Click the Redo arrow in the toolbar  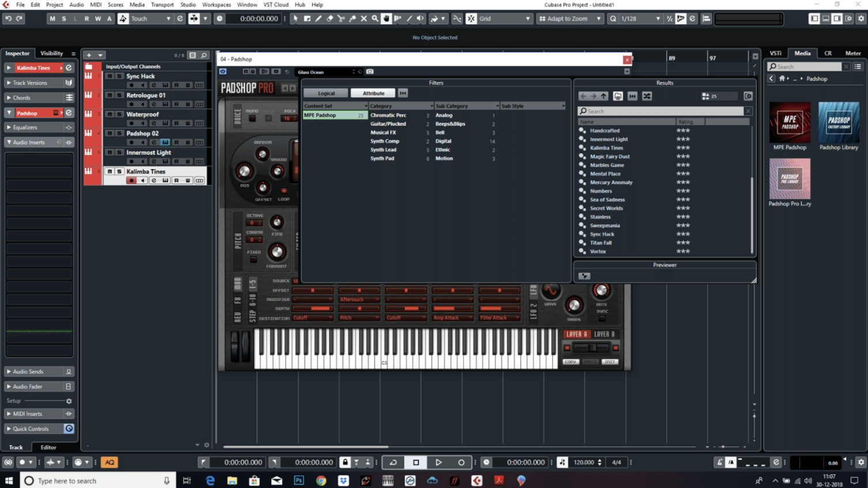19,18
